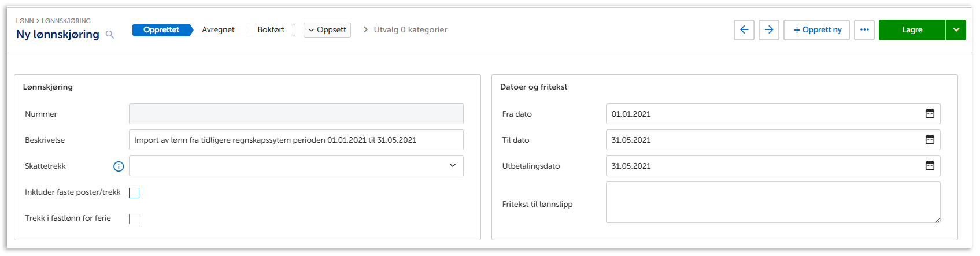Open the Oppsett dropdown
This screenshot has width=980, height=256.
click(327, 30)
